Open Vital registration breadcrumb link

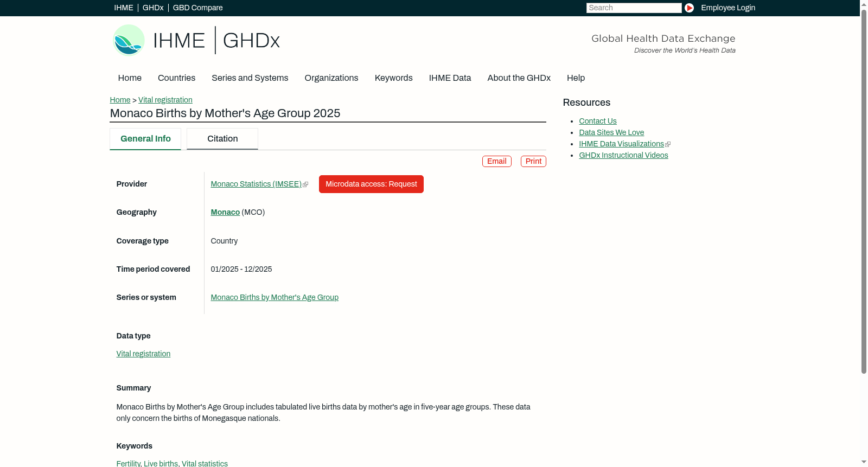[165, 100]
